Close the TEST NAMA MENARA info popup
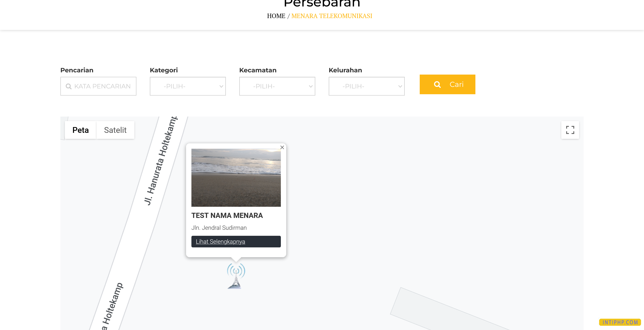The width and height of the screenshot is (644, 330). [282, 147]
